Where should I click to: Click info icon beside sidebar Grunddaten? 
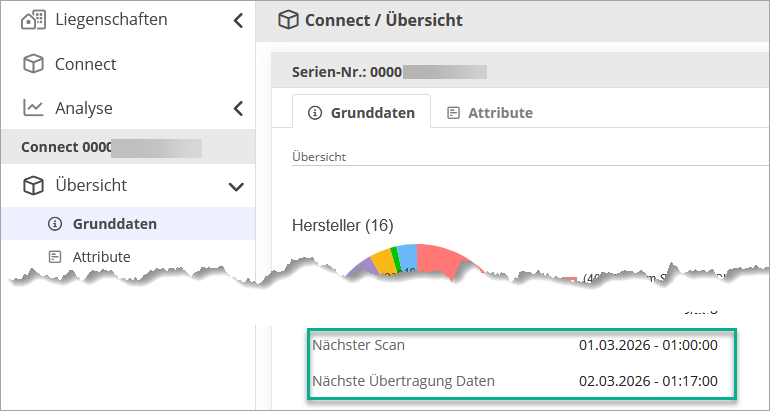coord(55,224)
